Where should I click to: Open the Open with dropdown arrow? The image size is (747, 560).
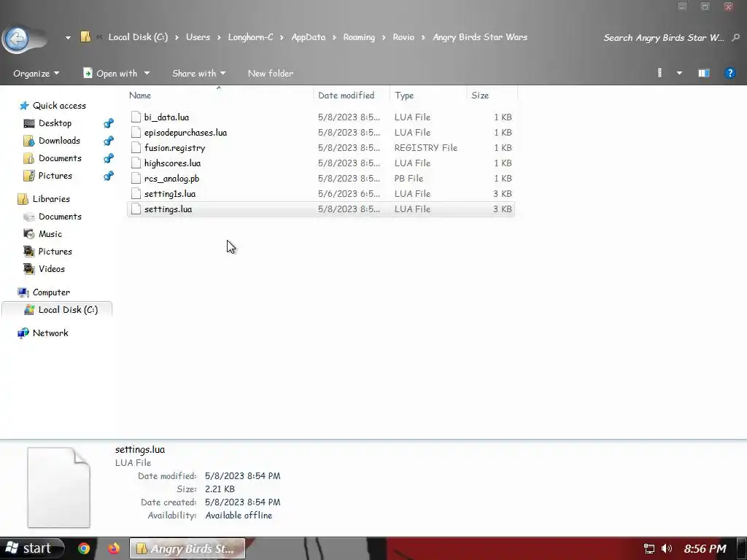[147, 74]
